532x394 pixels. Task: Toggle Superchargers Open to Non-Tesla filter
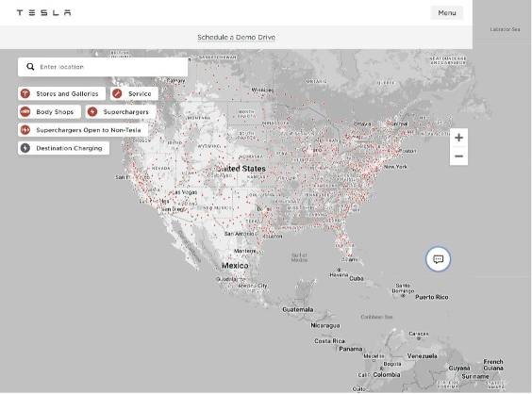click(x=83, y=130)
